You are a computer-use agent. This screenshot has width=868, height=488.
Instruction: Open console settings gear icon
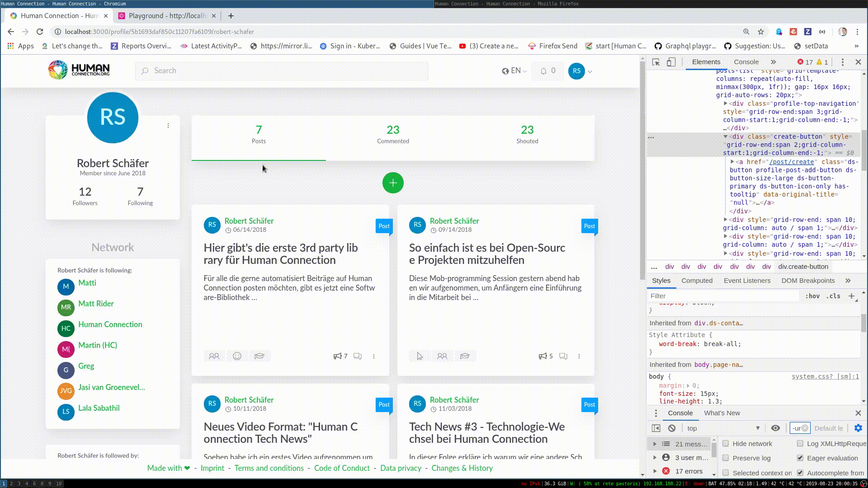[x=858, y=428]
